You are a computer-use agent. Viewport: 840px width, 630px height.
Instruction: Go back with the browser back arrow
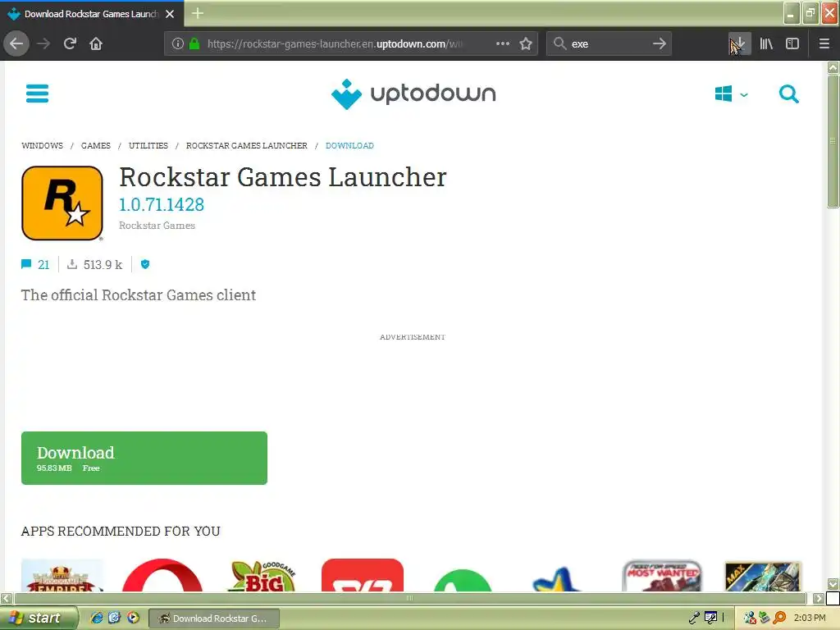tap(16, 44)
